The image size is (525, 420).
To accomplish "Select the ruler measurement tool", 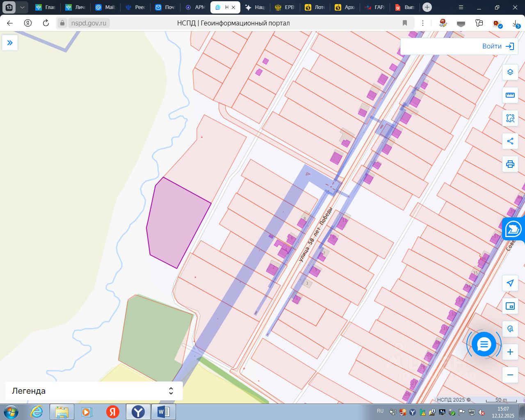I will click(x=510, y=95).
